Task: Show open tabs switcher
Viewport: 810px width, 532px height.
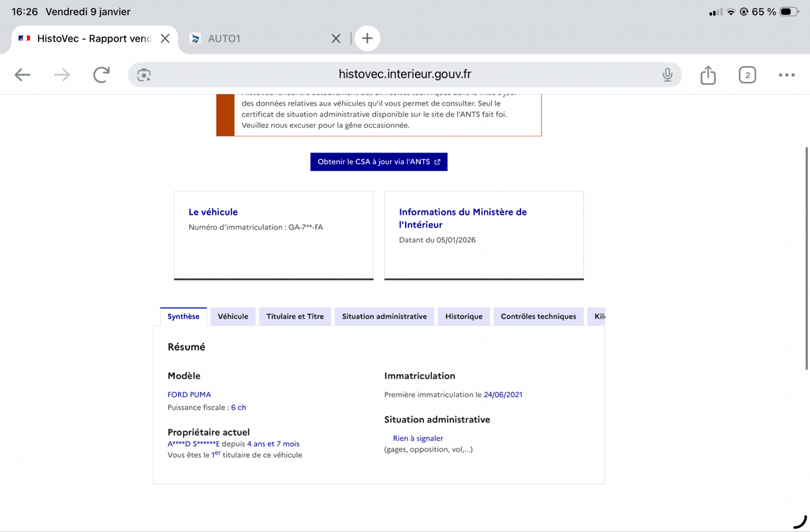Action: pos(747,75)
